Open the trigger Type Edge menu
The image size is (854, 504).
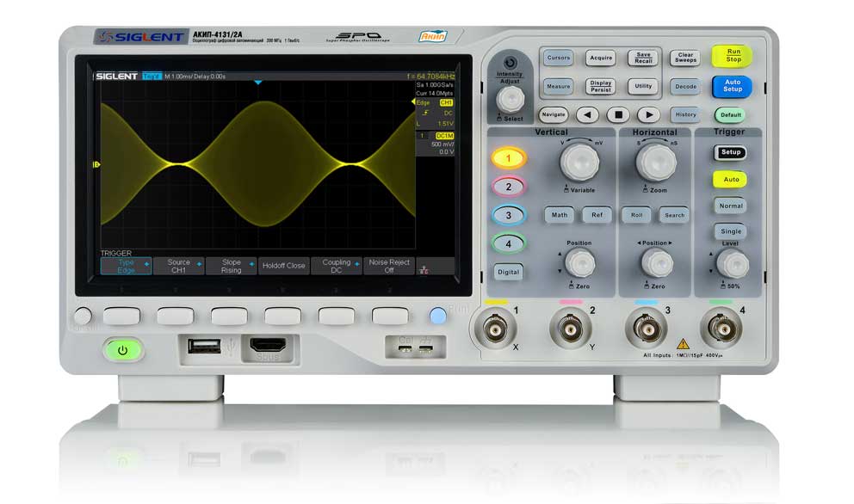click(126, 266)
